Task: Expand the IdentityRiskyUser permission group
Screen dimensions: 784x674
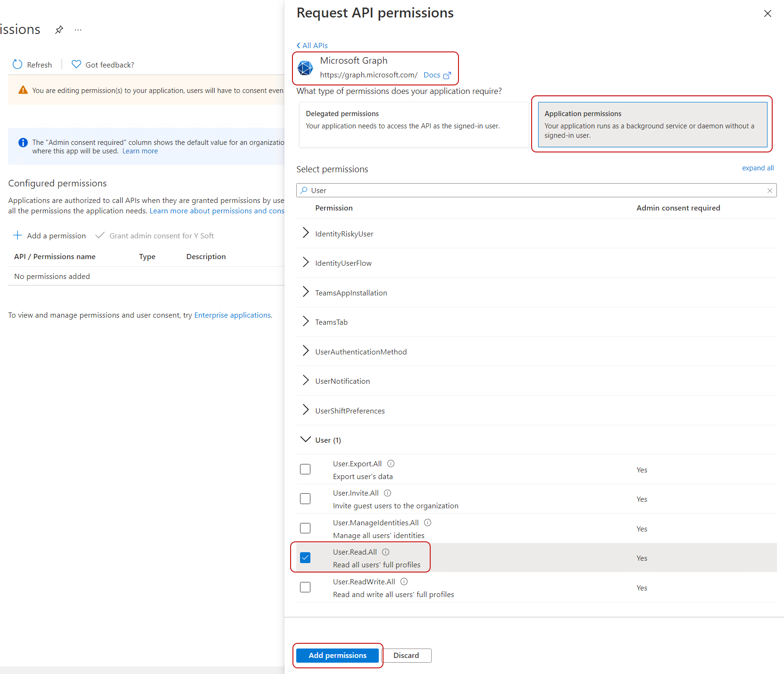Action: tap(306, 233)
